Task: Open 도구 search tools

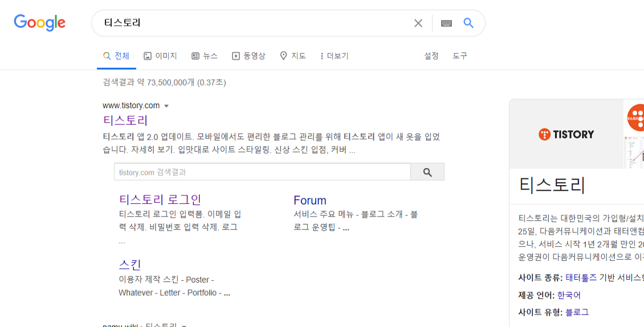Action: [x=459, y=56]
